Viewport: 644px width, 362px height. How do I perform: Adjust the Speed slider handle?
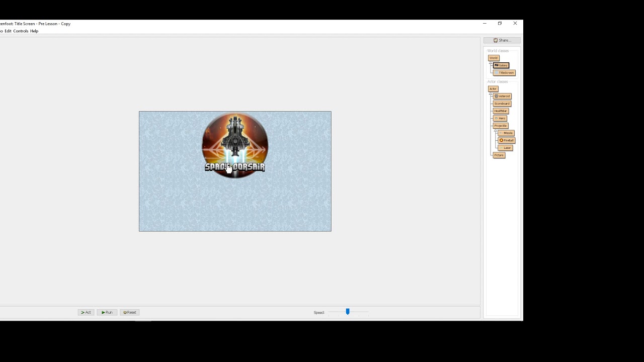[x=348, y=312]
